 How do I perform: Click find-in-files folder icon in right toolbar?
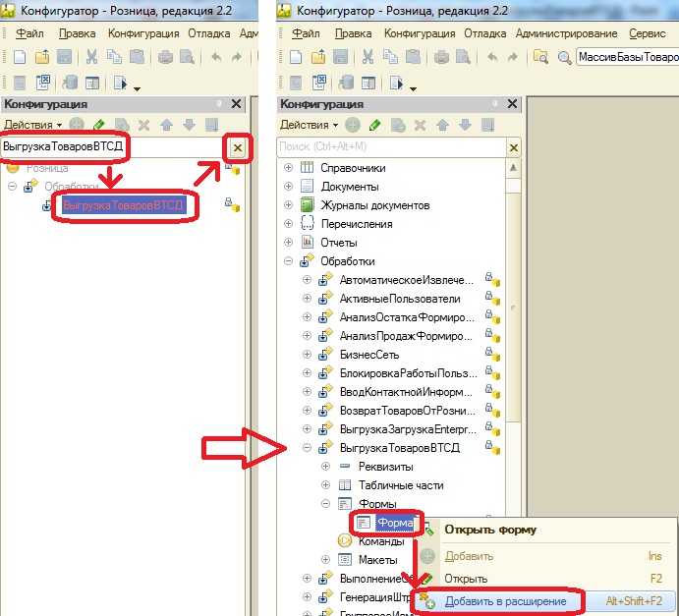(540, 57)
